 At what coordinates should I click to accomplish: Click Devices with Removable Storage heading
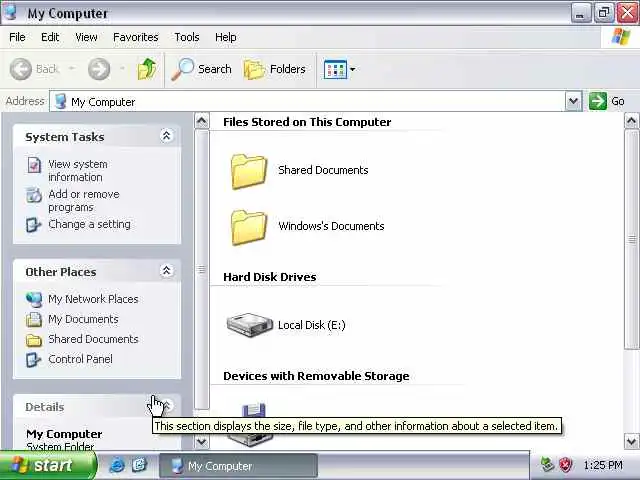(x=316, y=376)
